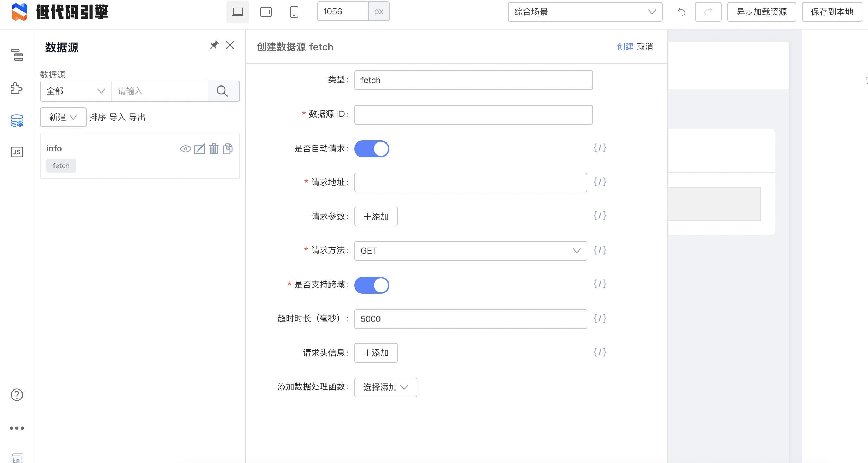This screenshot has height=463, width=868.
Task: Switch 请求参数 to expression mode
Action: pos(600,216)
